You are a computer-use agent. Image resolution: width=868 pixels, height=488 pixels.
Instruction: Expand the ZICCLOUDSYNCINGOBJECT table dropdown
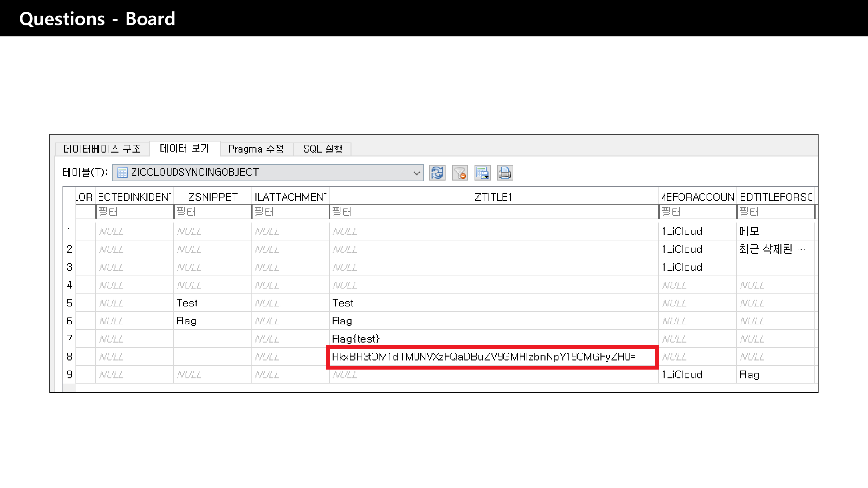coord(417,173)
